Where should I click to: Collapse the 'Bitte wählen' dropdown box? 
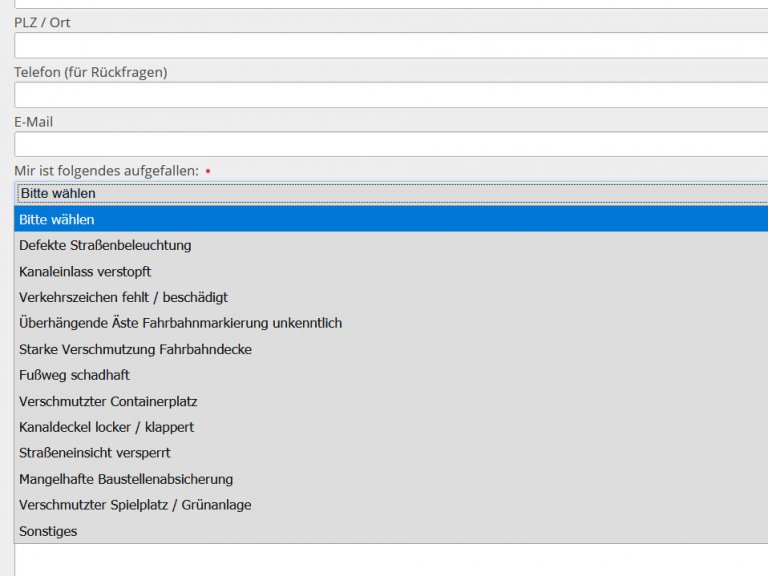390,193
